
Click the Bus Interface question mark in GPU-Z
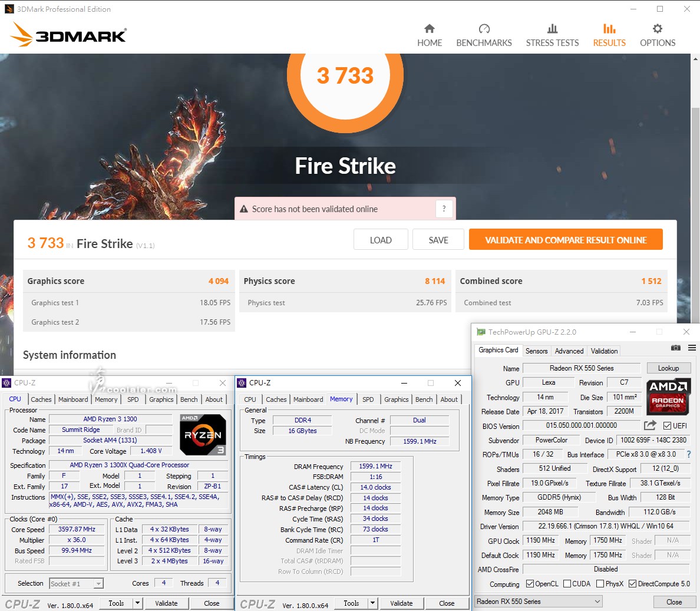click(x=689, y=454)
